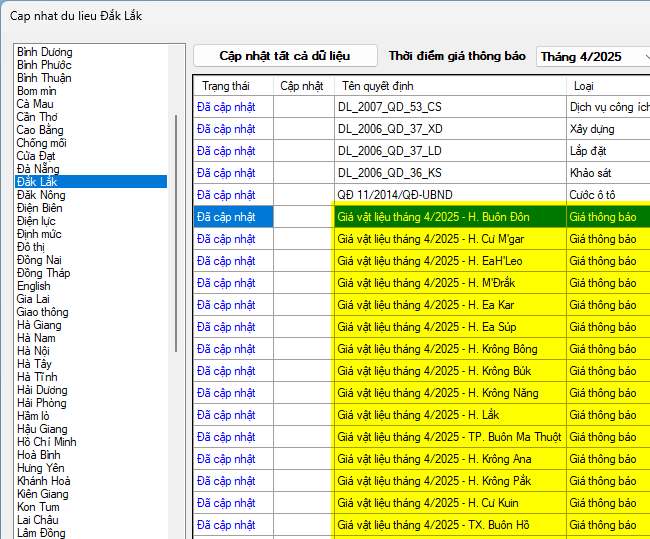This screenshot has height=539, width=650.
Task: Click the 'Cập nhật' column header
Action: pyautogui.click(x=304, y=86)
